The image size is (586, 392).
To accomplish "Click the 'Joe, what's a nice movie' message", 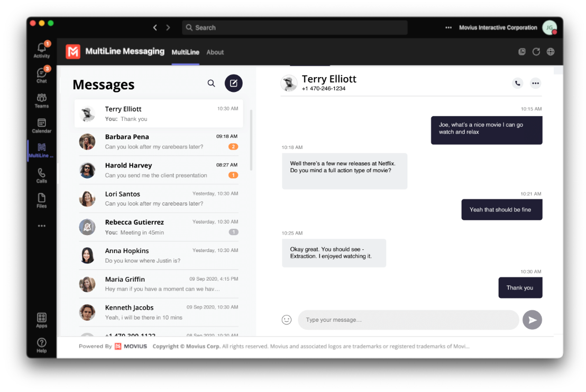I will pyautogui.click(x=487, y=130).
